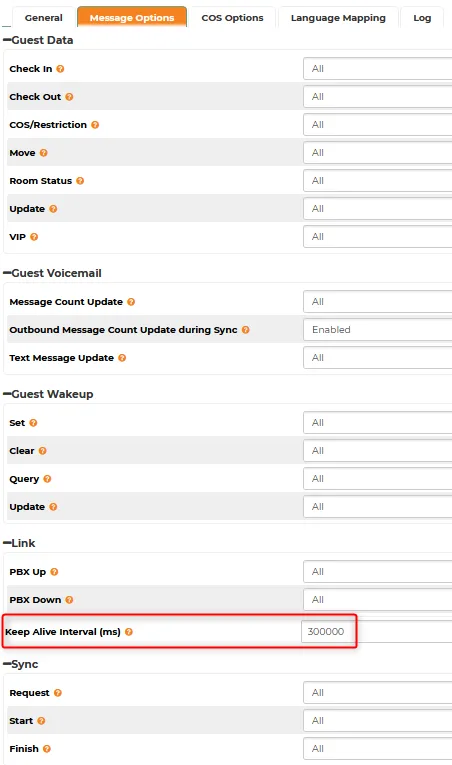This screenshot has height=765, width=452.
Task: Click help icon beside VIP
Action: pyautogui.click(x=34, y=237)
